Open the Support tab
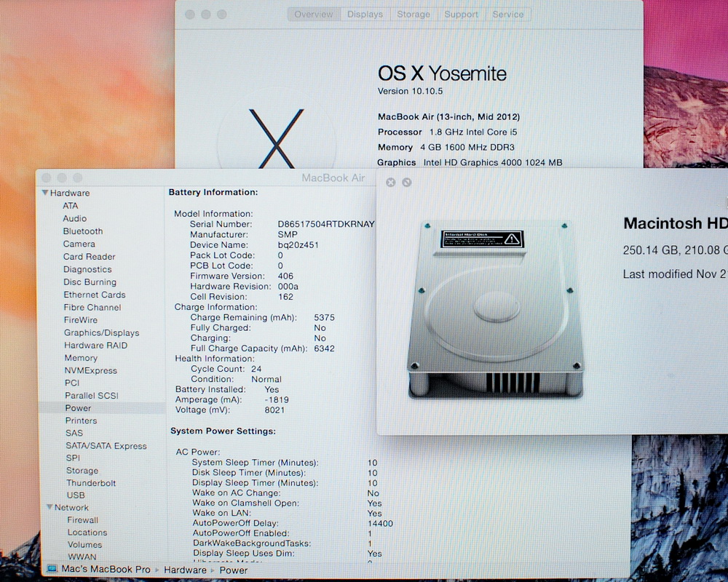 461,15
